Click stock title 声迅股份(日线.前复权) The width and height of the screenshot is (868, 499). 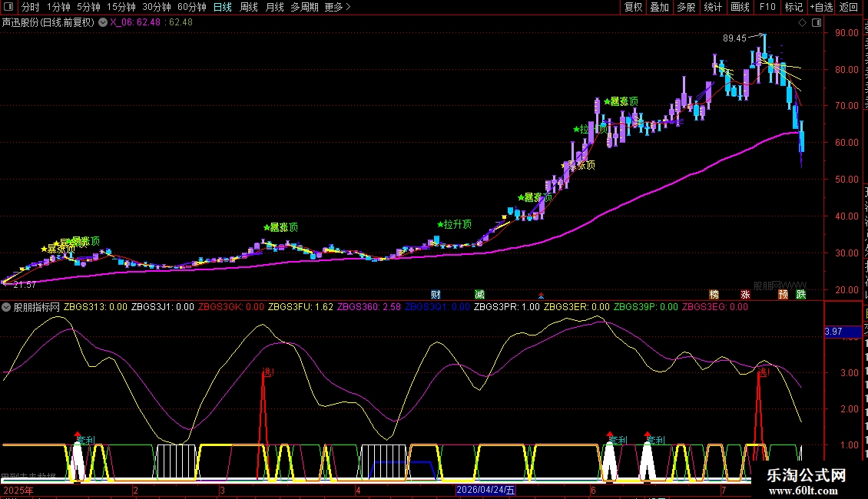coord(48,23)
